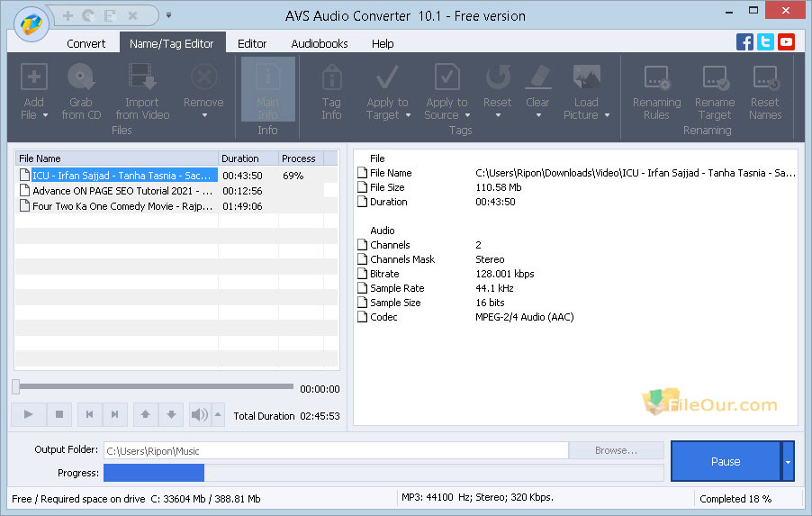The height and width of the screenshot is (516, 812).
Task: Expand the Reset dropdown arrow
Action: [498, 115]
